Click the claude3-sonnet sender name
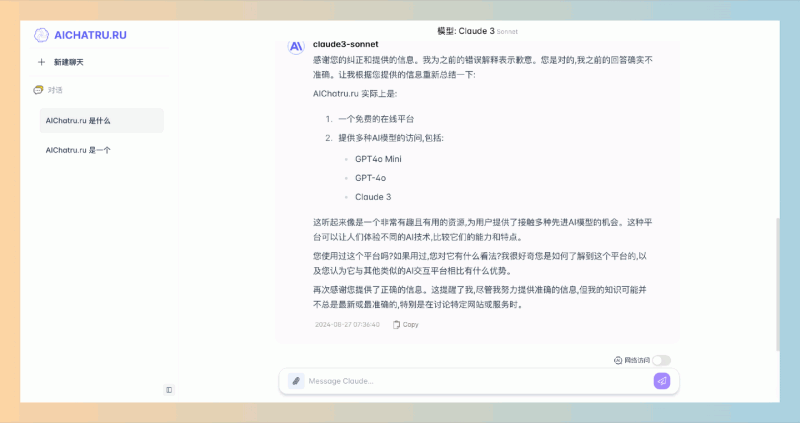The image size is (800, 423). (x=345, y=44)
